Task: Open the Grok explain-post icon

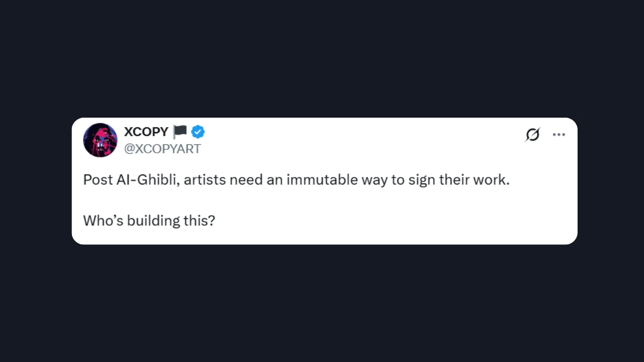Action: [532, 135]
